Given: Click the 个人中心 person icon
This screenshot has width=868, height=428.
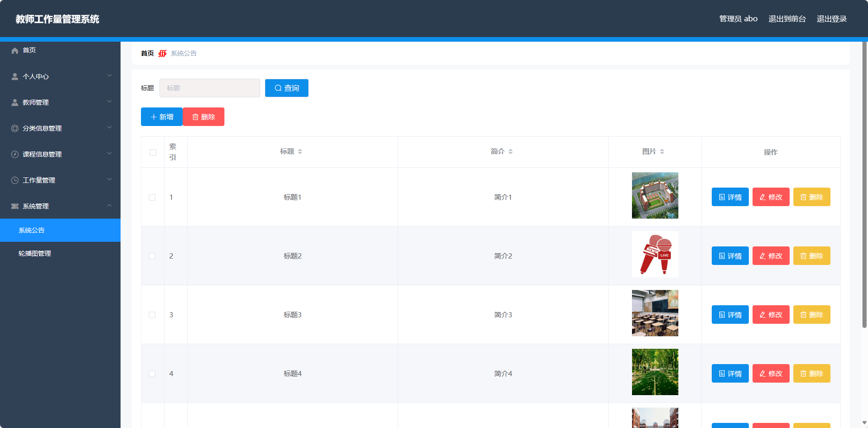Looking at the screenshot, I should click(x=15, y=76).
